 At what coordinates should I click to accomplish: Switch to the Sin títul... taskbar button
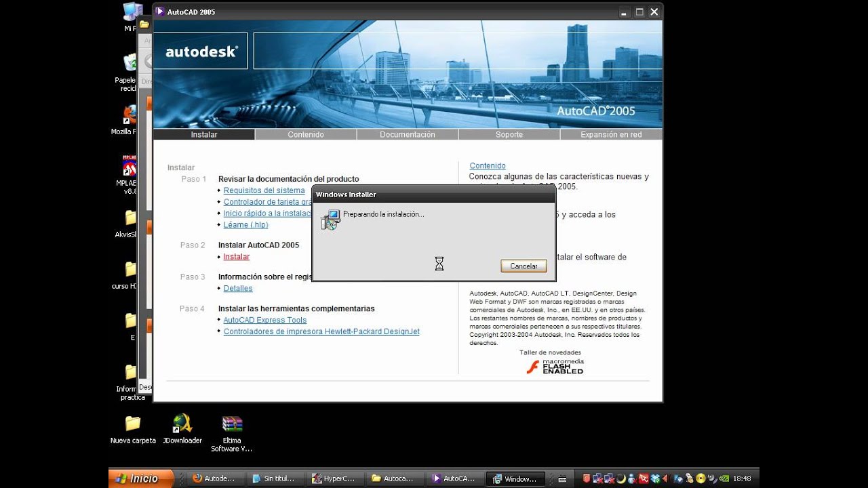275,479
